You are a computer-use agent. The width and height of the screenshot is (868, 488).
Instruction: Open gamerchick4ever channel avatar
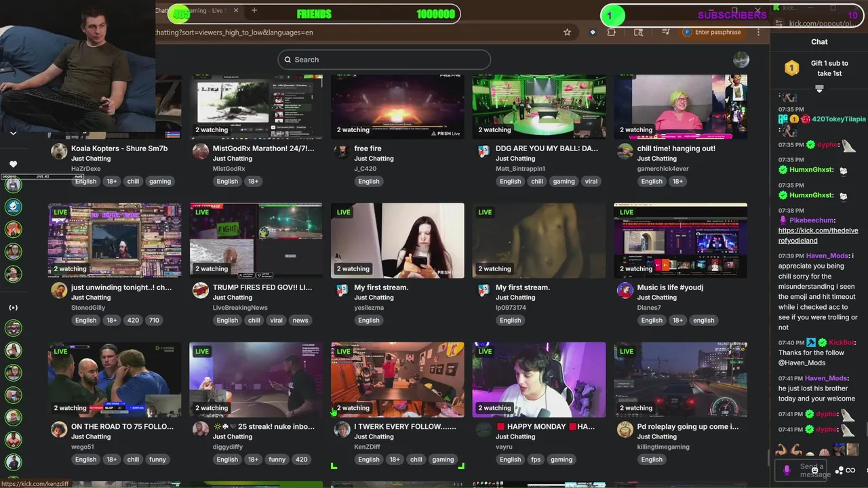pyautogui.click(x=625, y=151)
